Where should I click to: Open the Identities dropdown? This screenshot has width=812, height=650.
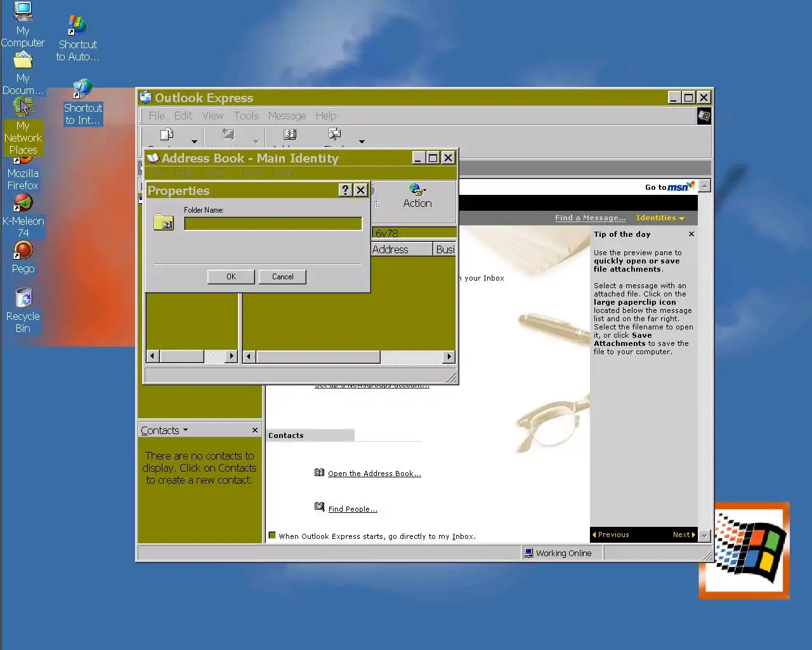(x=660, y=218)
